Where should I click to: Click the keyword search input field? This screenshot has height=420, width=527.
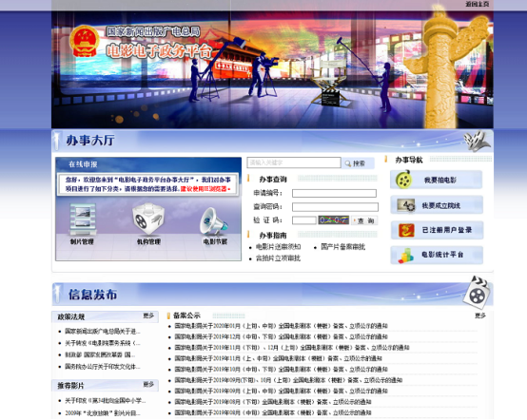coord(294,162)
